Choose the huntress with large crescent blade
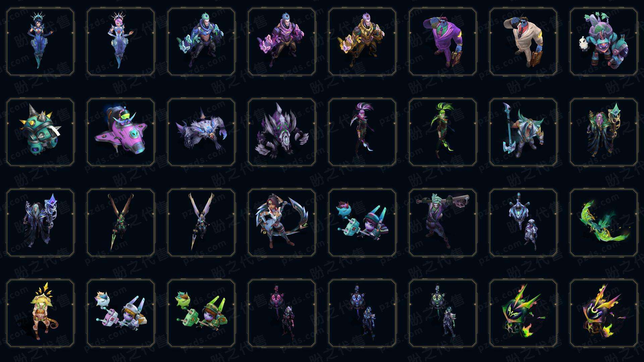The width and height of the screenshot is (644, 362). [282, 223]
